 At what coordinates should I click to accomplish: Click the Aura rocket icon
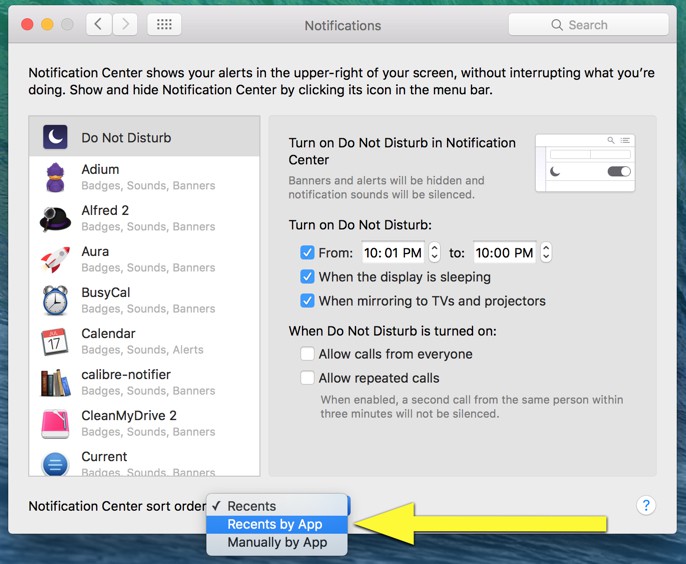pyautogui.click(x=55, y=260)
